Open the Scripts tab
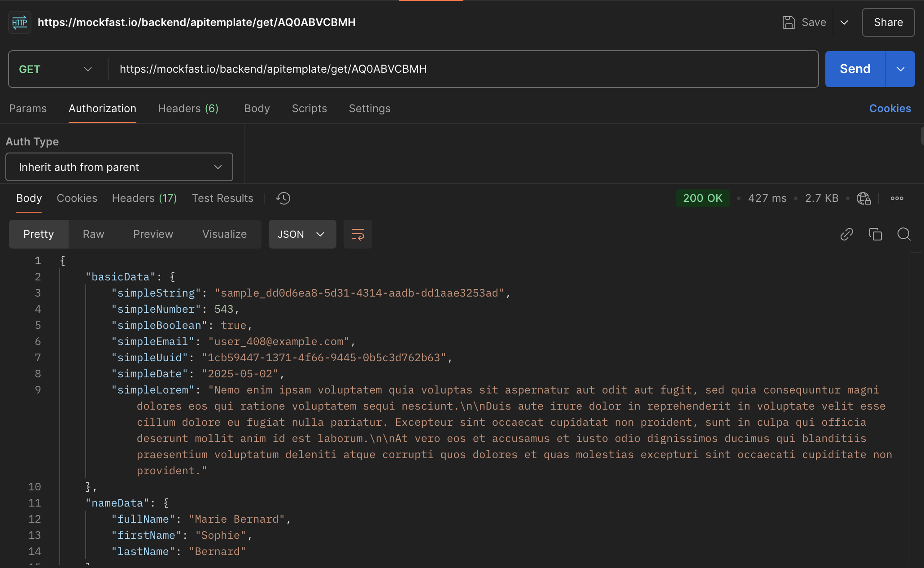924x568 pixels. pyautogui.click(x=309, y=109)
